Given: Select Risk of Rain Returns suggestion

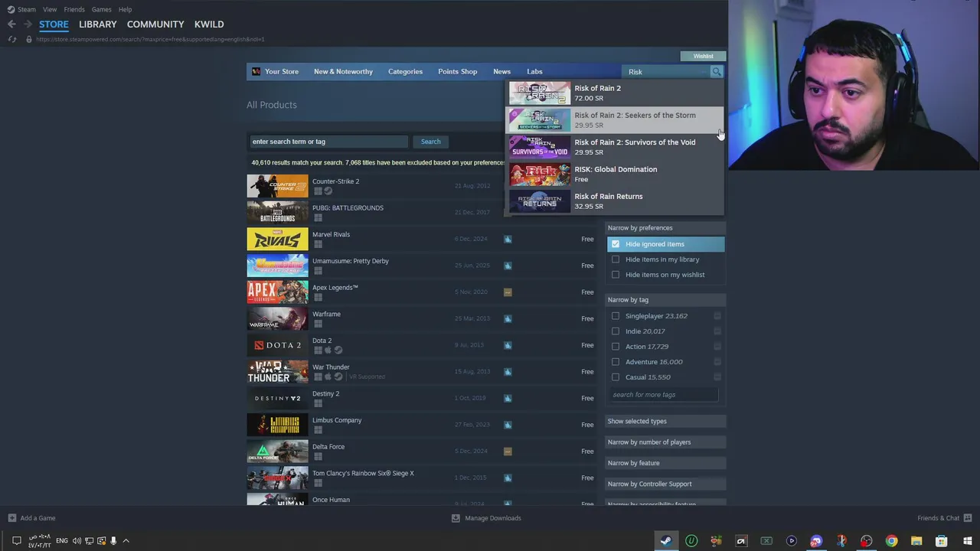Looking at the screenshot, I should pyautogui.click(x=616, y=201).
